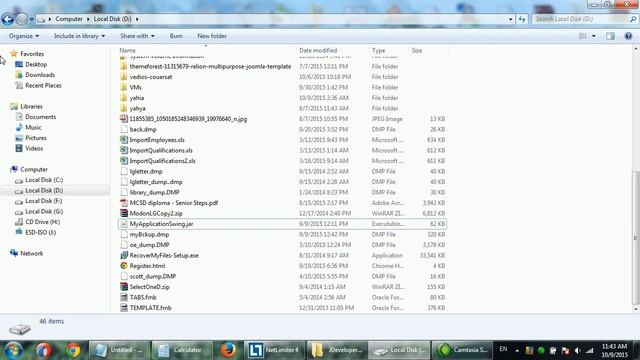Select the ModonLGCopy2.zip archive icon
The width and height of the screenshot is (640, 360).
click(124, 213)
